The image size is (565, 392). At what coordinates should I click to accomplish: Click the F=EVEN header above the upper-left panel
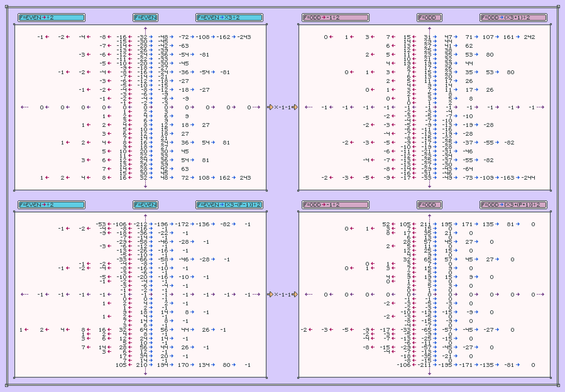(x=145, y=18)
